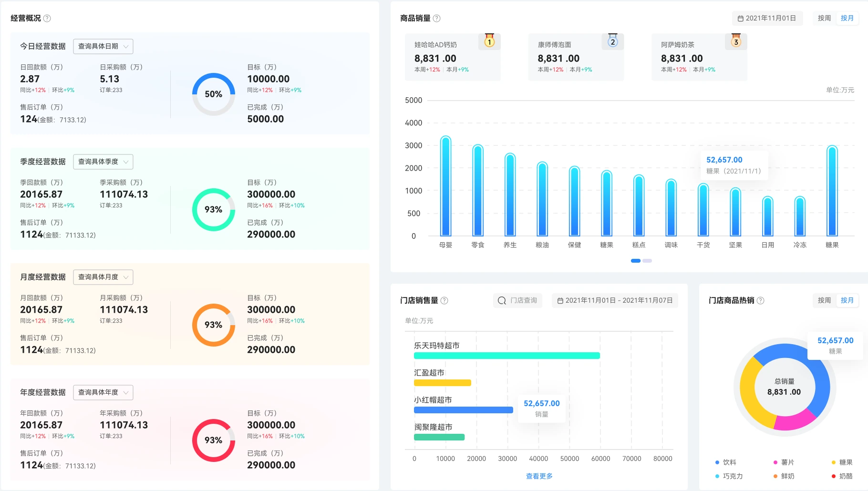Toggle the 奶酪 legend item

pos(842,476)
